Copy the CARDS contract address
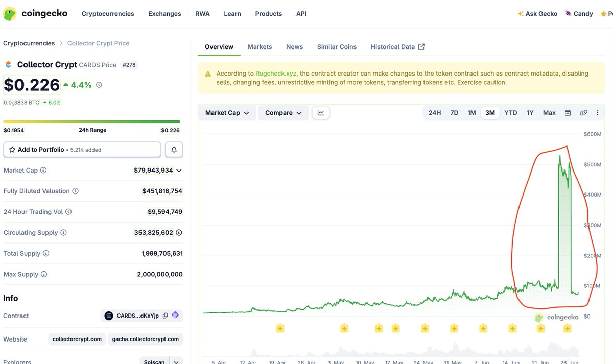 click(x=165, y=316)
